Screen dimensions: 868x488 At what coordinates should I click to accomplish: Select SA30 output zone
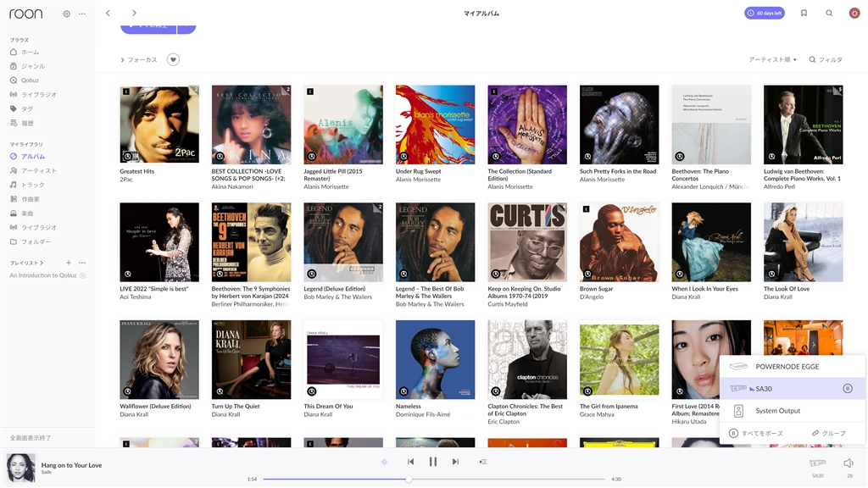(x=793, y=389)
